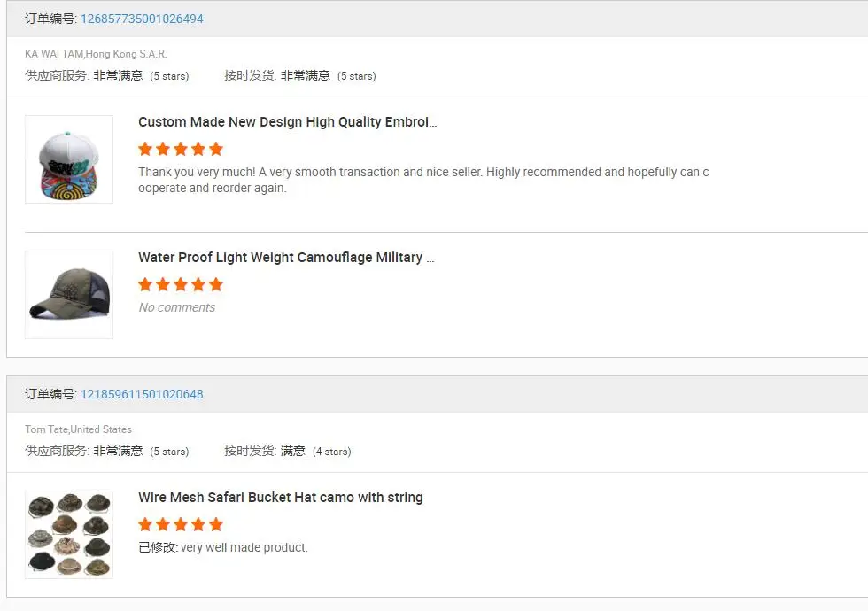Open Custom Made New Design product title
The image size is (868, 611).
point(287,122)
